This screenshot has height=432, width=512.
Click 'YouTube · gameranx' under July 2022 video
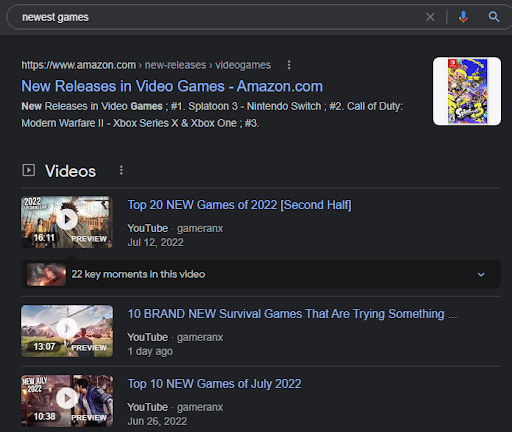[x=175, y=407]
